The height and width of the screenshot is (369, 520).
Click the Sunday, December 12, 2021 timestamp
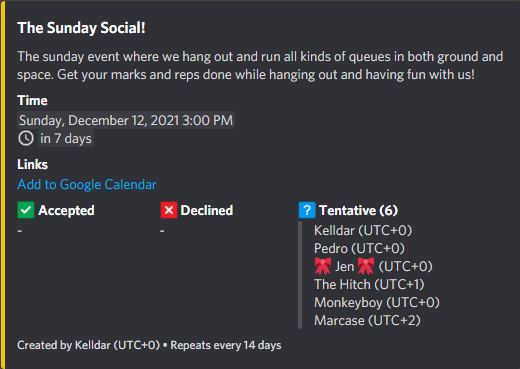click(x=126, y=120)
